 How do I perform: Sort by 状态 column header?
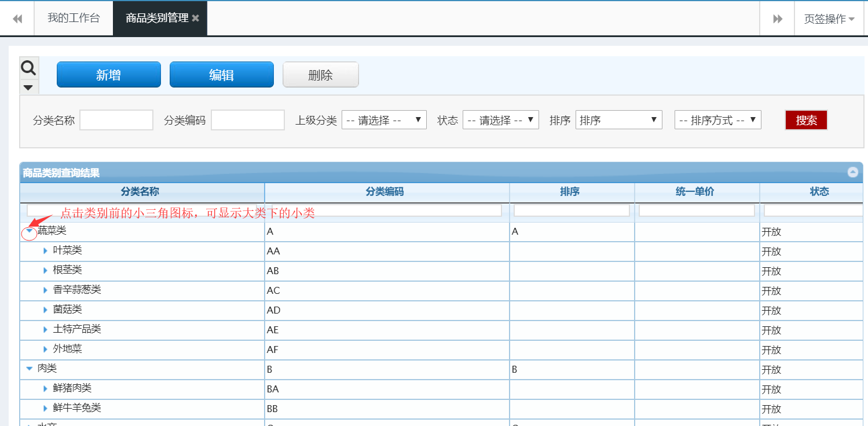pyautogui.click(x=819, y=192)
